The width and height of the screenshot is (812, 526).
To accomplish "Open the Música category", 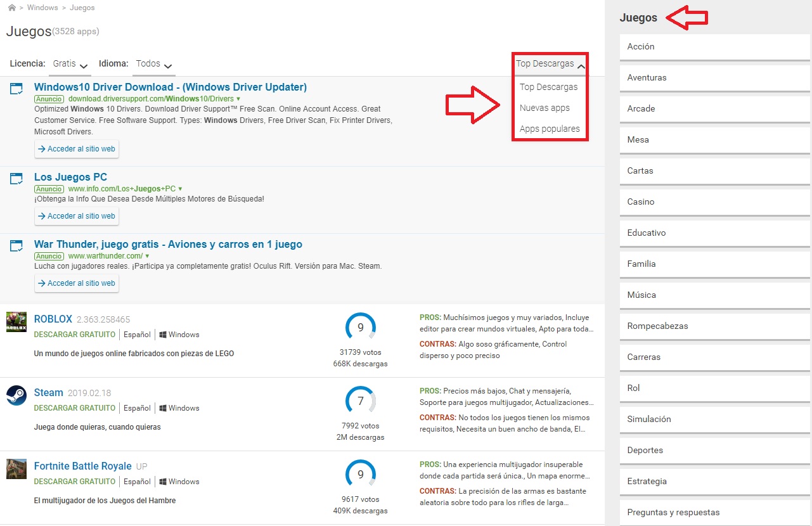I will click(x=715, y=295).
